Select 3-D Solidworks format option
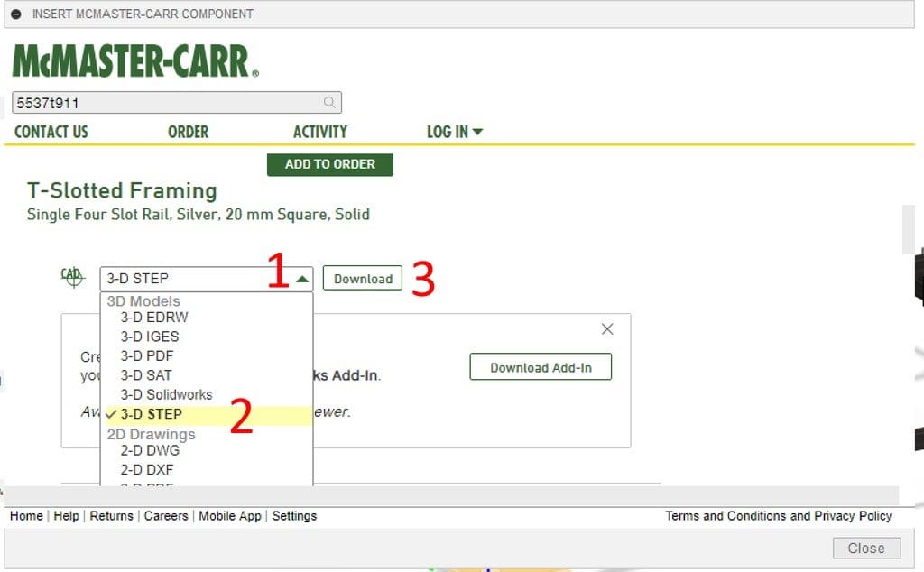This screenshot has width=924, height=572. click(x=166, y=394)
